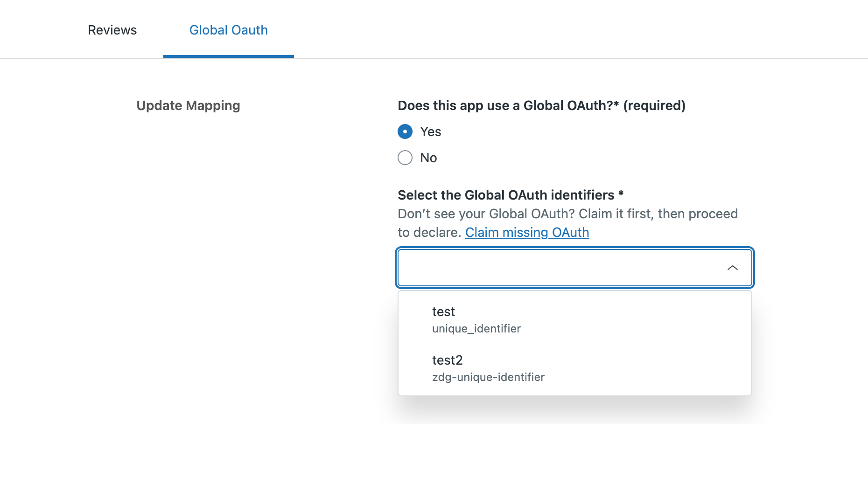Select the entry labeled zdg-unique-identifier
Screen dimensions: 868x498
[x=488, y=377]
